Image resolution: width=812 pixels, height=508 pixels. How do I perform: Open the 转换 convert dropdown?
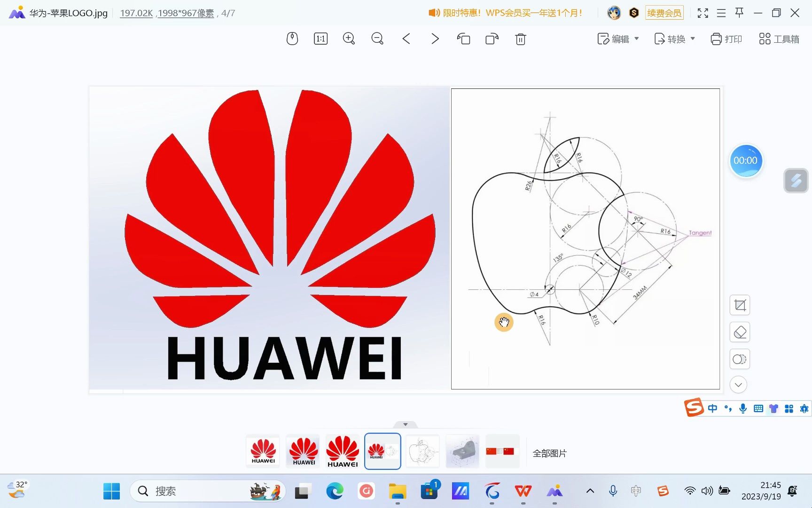click(675, 39)
